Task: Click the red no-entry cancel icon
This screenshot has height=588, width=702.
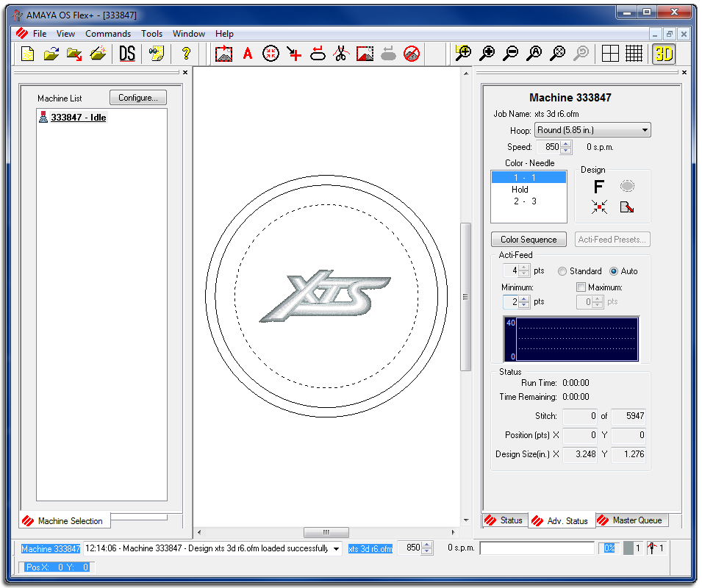Action: (x=412, y=54)
